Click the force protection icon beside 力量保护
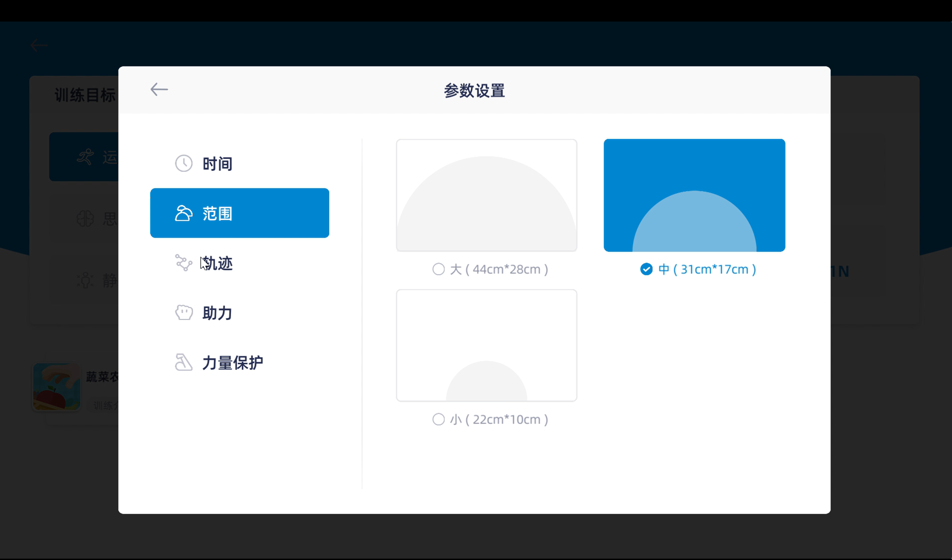952x560 pixels. pos(184,362)
